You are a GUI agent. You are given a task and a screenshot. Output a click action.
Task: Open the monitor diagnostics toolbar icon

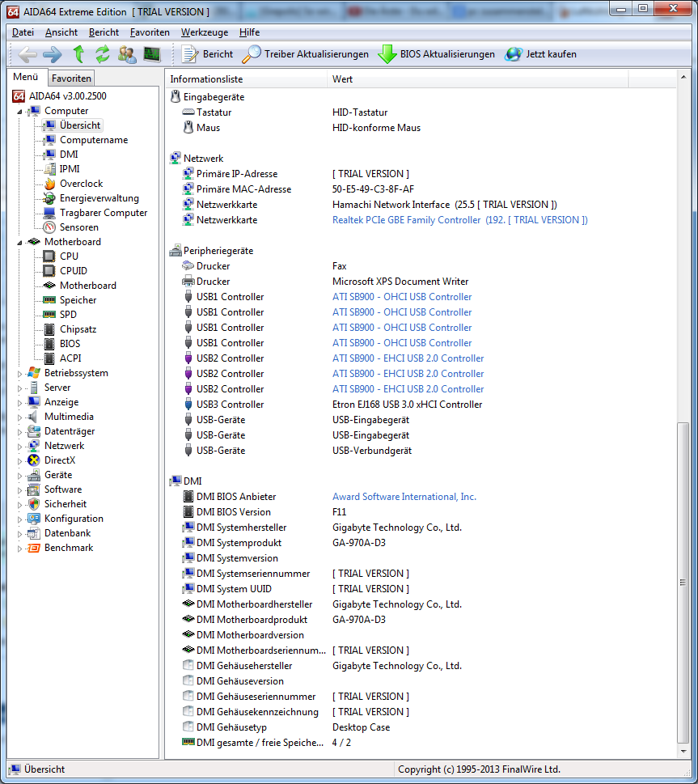[152, 54]
